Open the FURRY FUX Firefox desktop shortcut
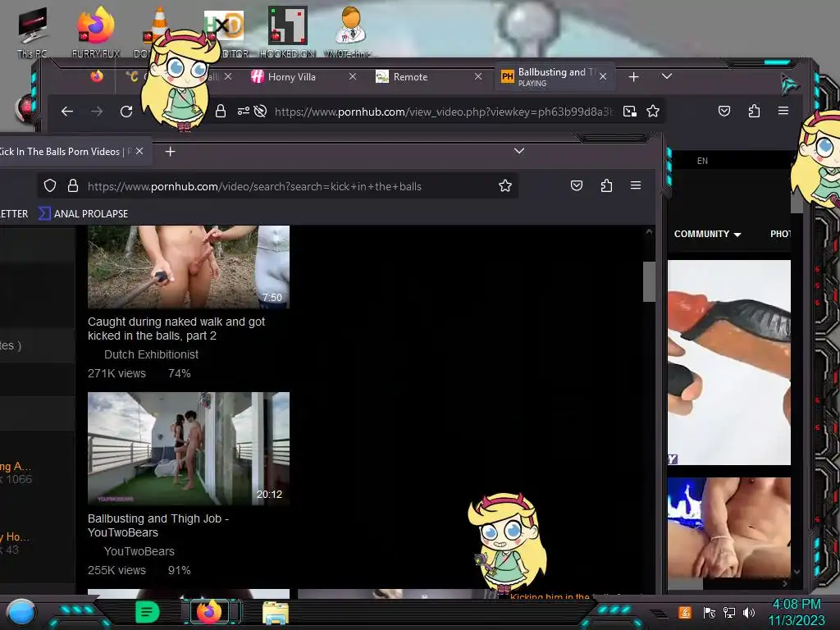Viewport: 840px width, 630px height. (x=96, y=32)
